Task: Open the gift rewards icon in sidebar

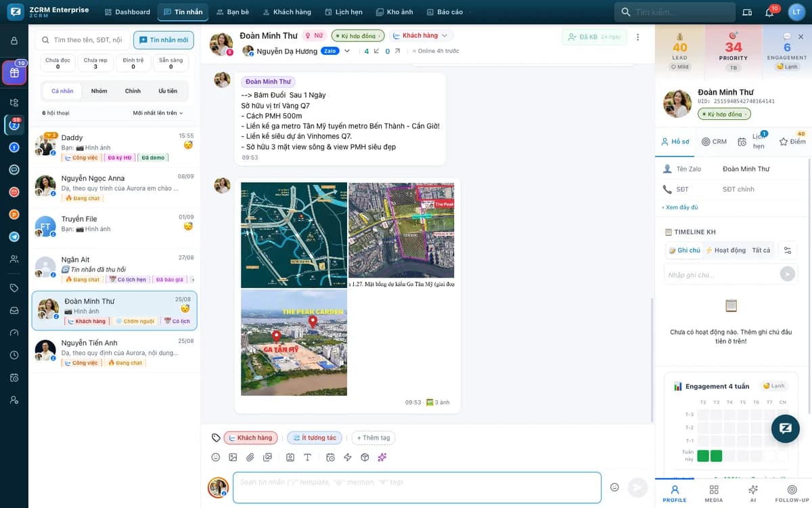Action: click(14, 72)
